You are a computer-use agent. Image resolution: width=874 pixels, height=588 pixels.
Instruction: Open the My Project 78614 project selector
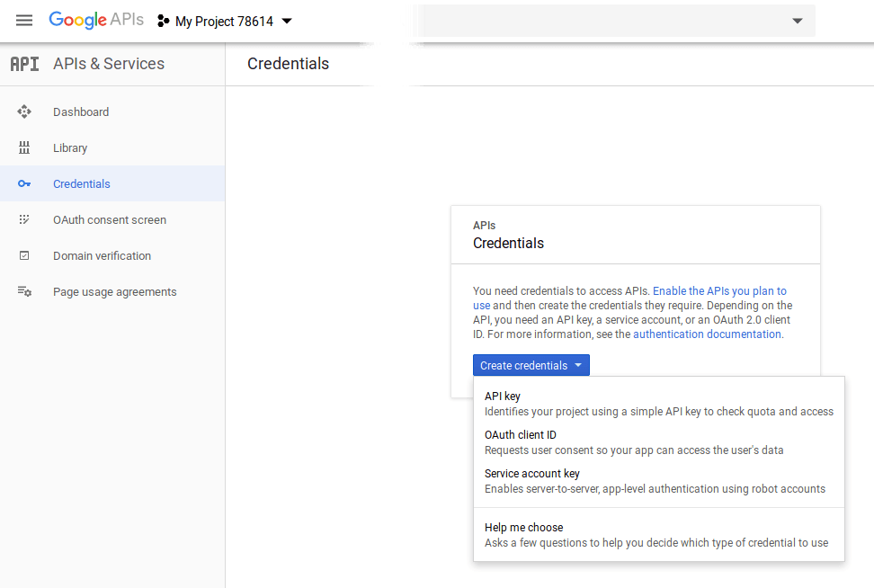pyautogui.click(x=225, y=22)
